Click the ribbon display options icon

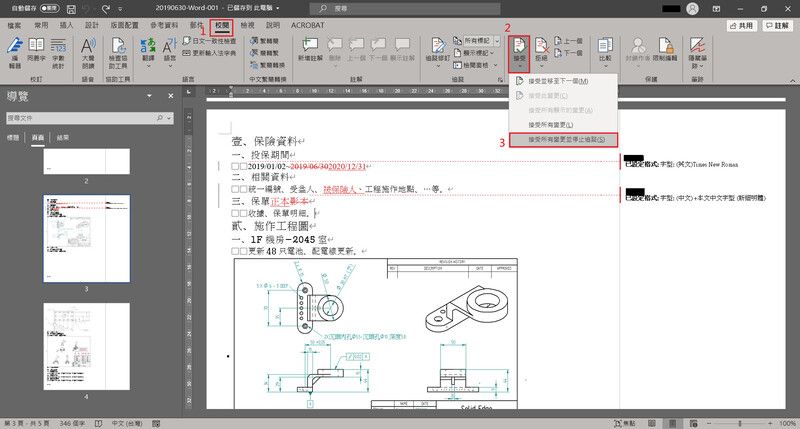click(x=716, y=9)
